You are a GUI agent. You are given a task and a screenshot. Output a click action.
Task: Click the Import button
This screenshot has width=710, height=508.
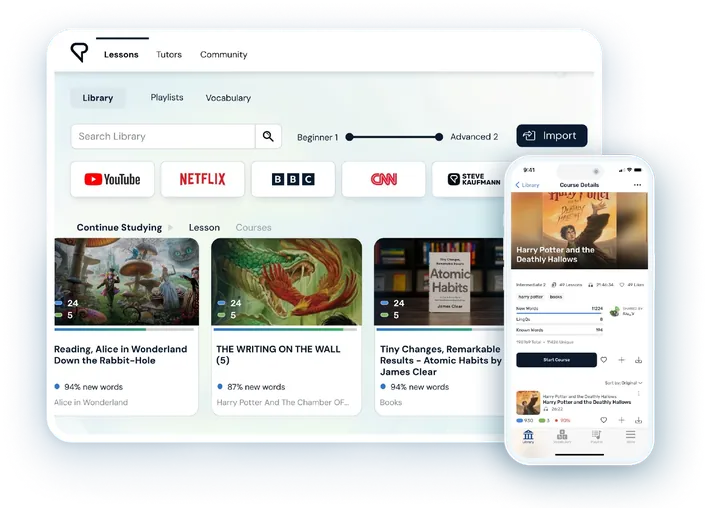tap(551, 136)
